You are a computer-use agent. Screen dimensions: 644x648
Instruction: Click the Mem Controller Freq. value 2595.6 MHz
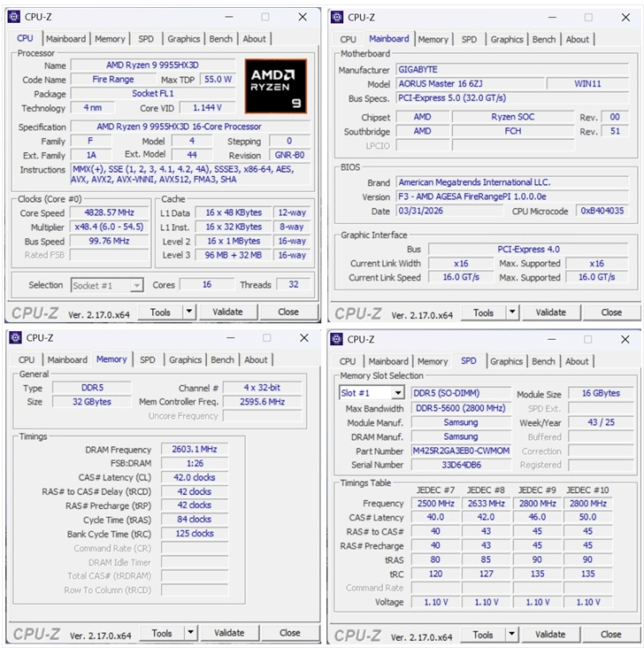pyautogui.click(x=263, y=402)
